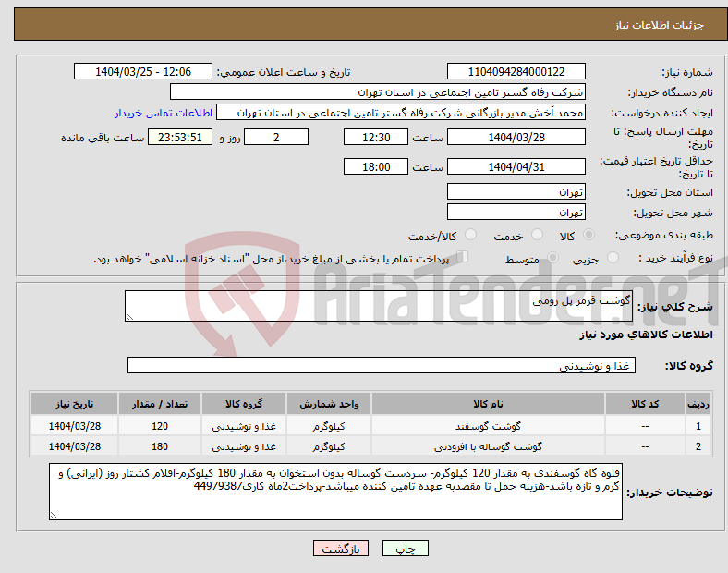Click the price validity date 1404/04/31 field

(516, 166)
